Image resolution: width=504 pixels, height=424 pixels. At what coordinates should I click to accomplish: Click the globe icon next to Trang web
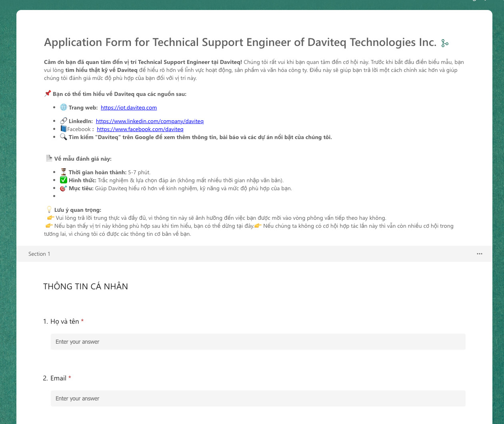pos(64,107)
